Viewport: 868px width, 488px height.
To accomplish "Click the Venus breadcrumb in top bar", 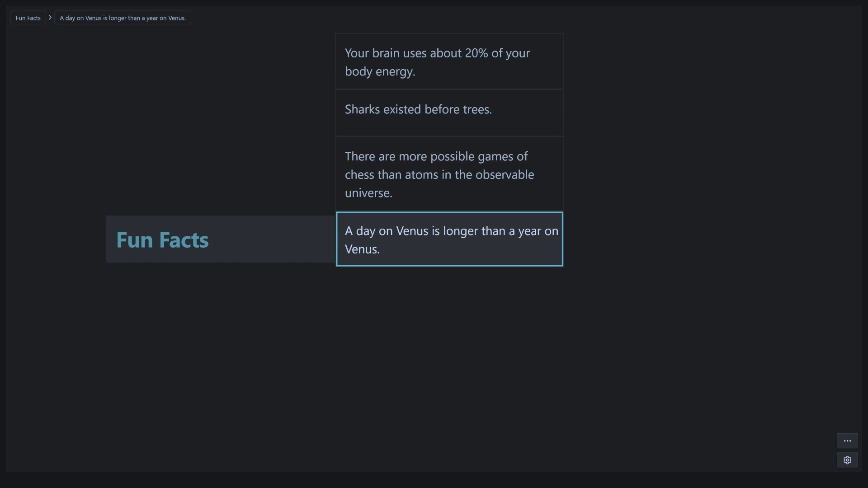I will [123, 18].
